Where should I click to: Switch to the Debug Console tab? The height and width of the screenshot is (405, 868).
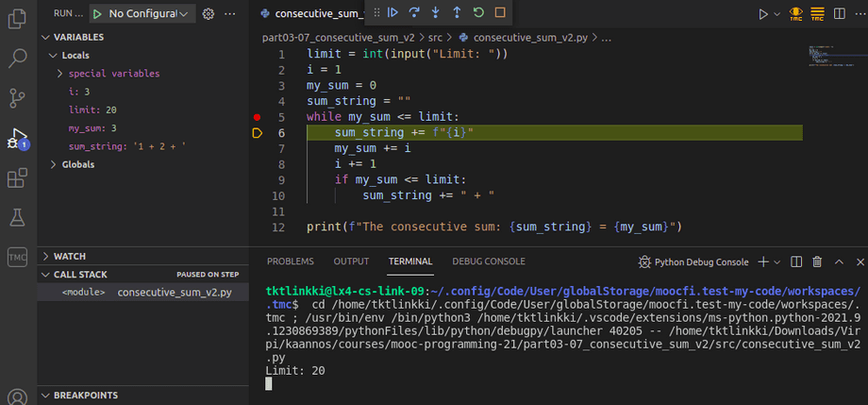[x=488, y=262]
